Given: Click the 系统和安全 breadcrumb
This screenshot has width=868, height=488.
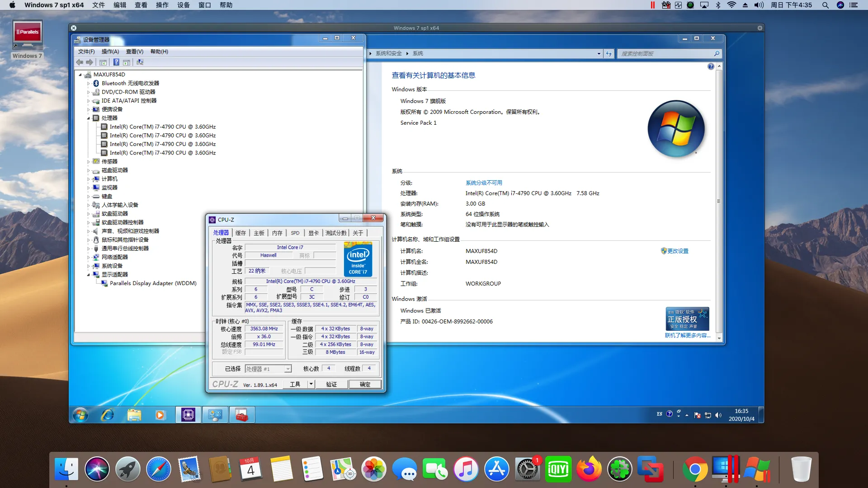Looking at the screenshot, I should point(389,53).
